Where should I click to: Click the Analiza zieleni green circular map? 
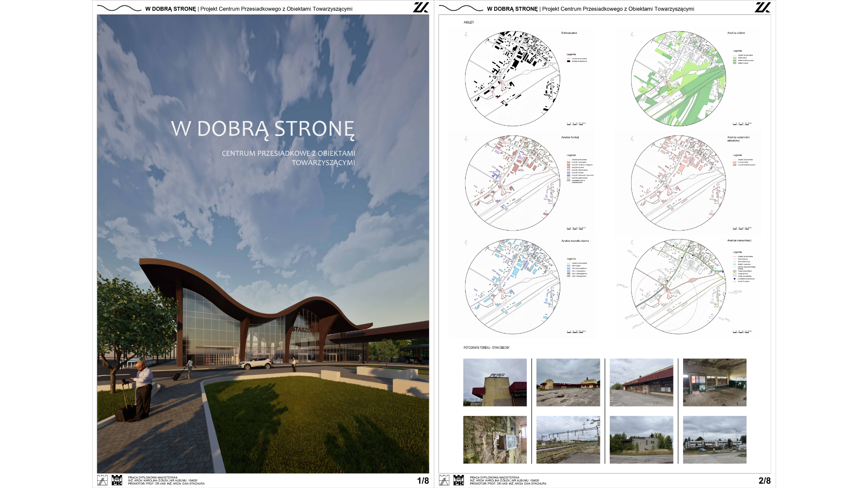678,79
